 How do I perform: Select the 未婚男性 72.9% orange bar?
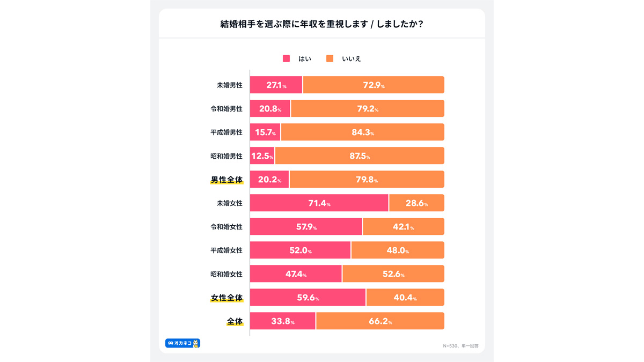374,85
